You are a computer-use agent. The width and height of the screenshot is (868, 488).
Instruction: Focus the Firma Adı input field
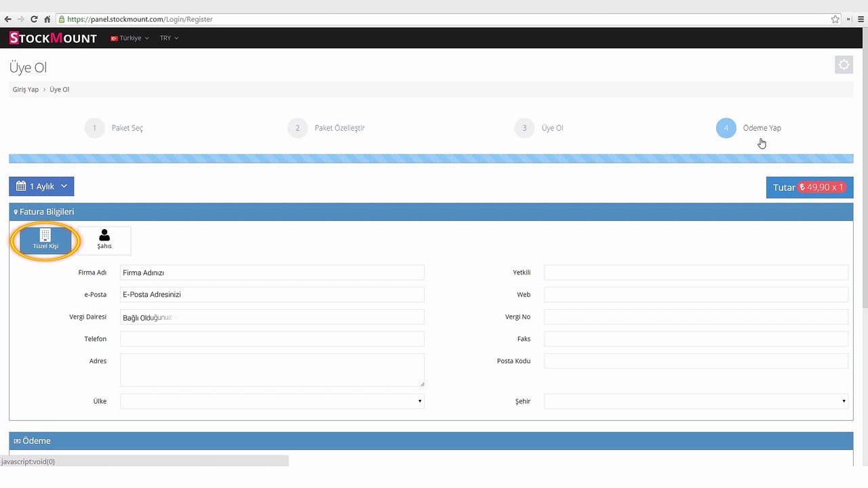coord(272,272)
